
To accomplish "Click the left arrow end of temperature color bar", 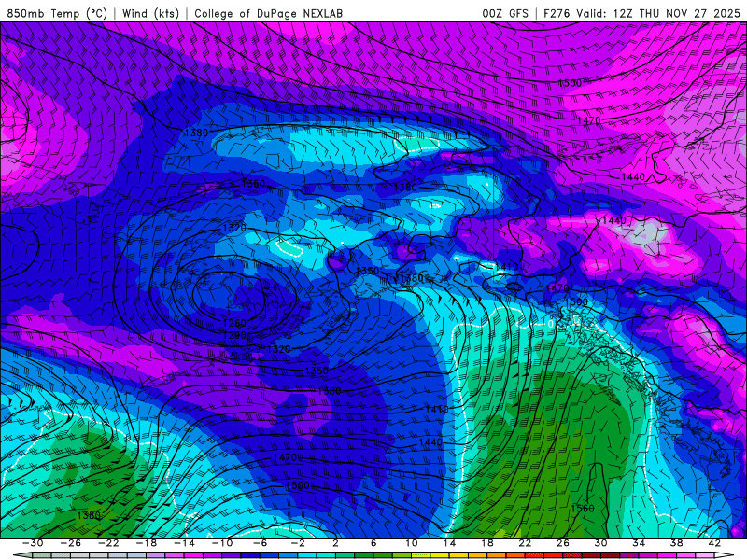I will pos(22,555).
